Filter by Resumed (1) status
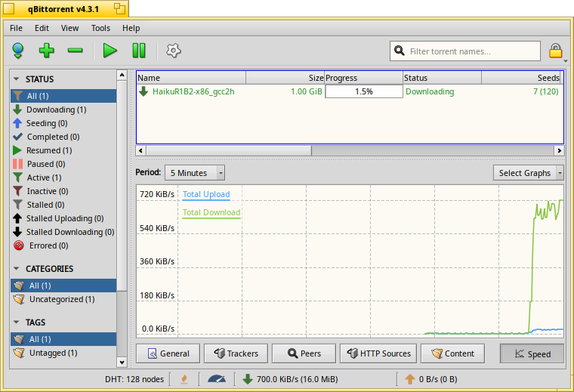 (63, 150)
